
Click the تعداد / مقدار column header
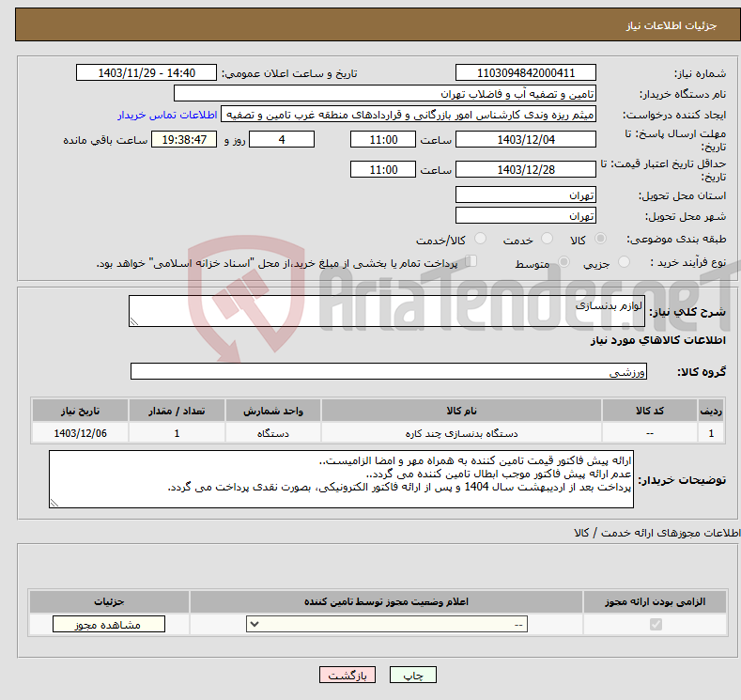click(177, 411)
